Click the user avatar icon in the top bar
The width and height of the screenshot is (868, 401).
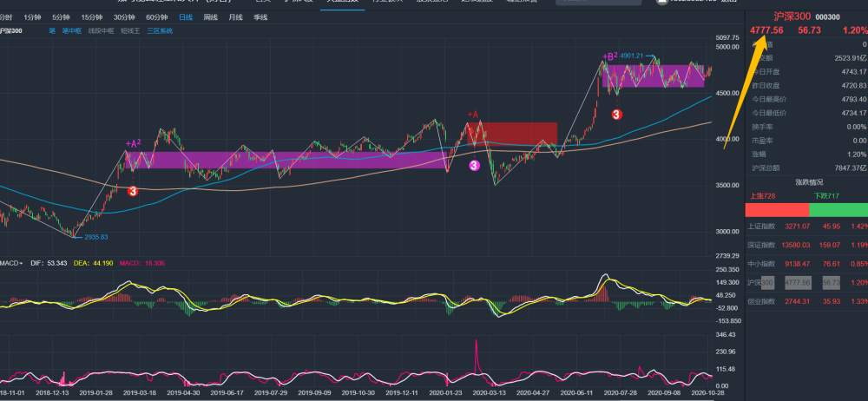[661, 2]
